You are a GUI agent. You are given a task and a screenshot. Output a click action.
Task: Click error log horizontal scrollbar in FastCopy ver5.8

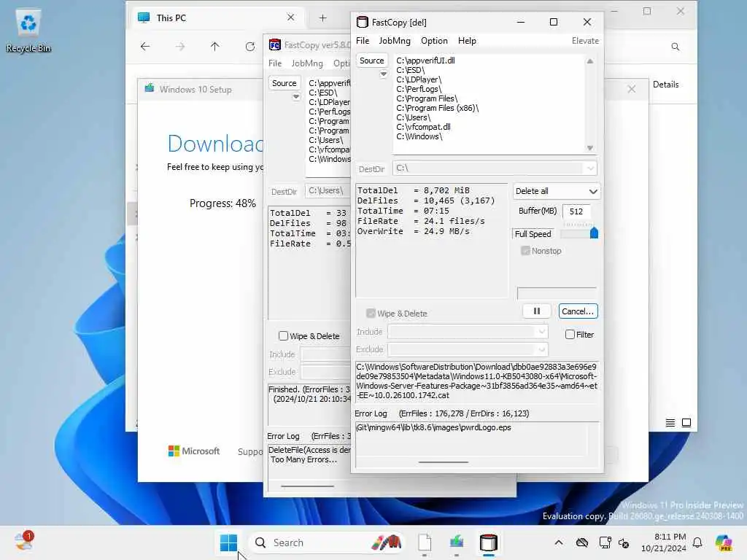click(x=307, y=486)
